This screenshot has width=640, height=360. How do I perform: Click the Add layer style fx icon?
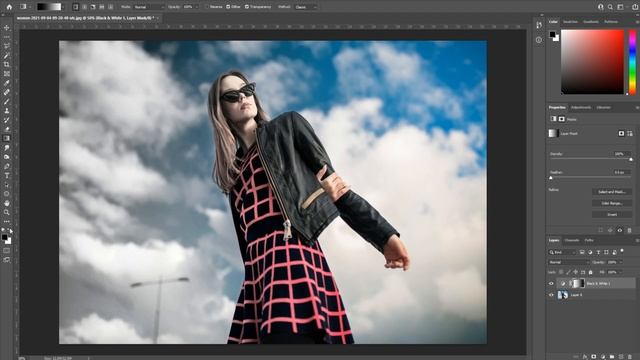(x=584, y=357)
